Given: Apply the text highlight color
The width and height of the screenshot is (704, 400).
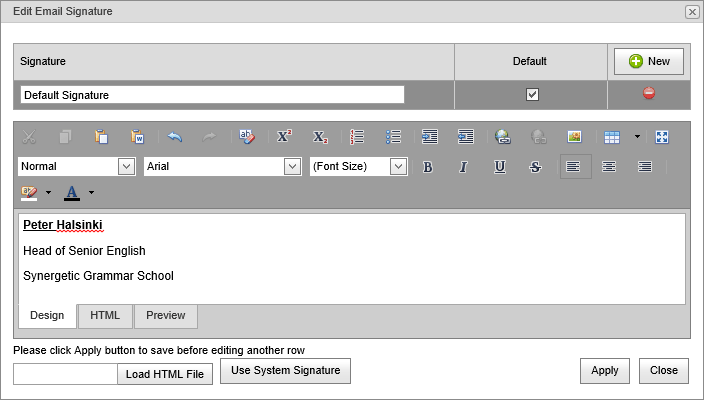Looking at the screenshot, I should 29,193.
